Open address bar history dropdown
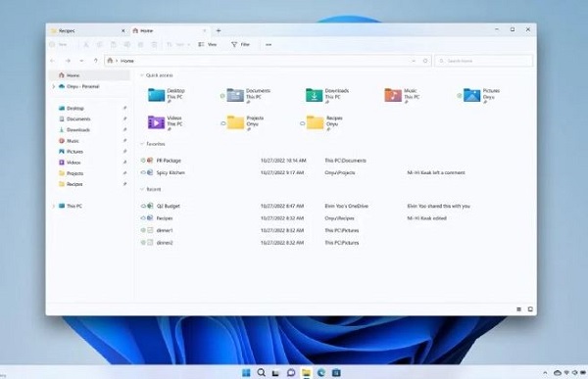The height and width of the screenshot is (379, 588). [414, 61]
